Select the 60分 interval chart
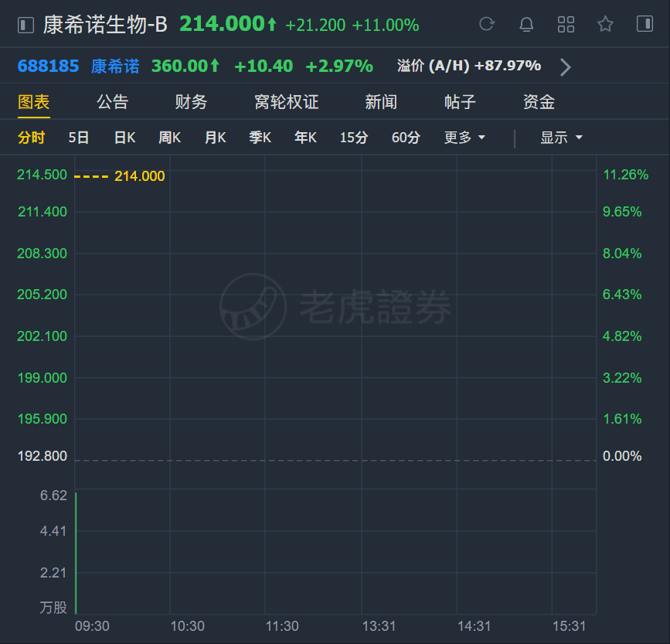Image resolution: width=670 pixels, height=644 pixels. [406, 138]
